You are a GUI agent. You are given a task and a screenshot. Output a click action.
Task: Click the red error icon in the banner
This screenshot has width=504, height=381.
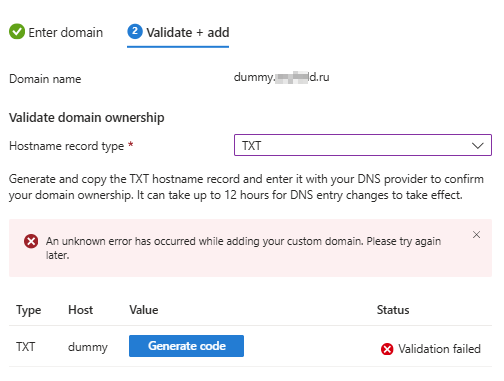31,241
